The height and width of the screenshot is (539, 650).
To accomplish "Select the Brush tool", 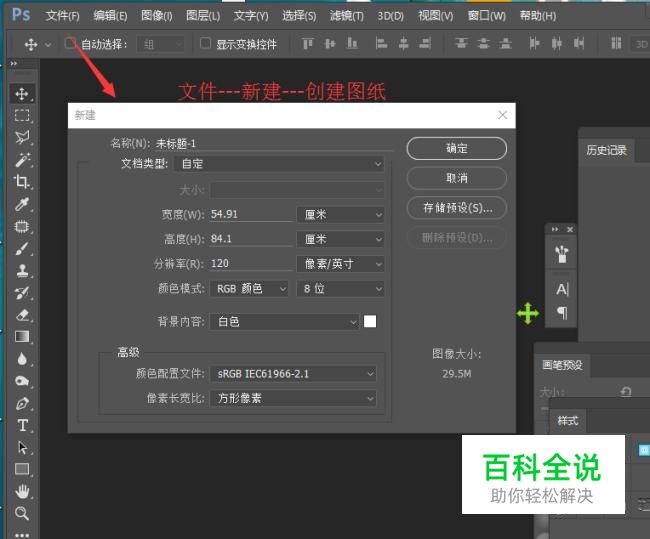I will [22, 249].
